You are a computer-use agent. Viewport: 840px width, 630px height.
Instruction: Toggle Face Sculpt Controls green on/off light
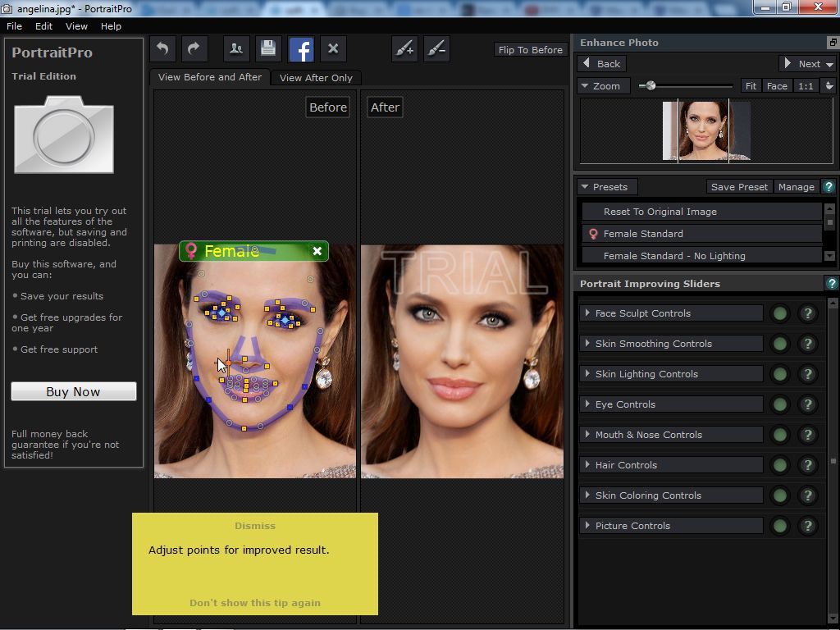[780, 313]
